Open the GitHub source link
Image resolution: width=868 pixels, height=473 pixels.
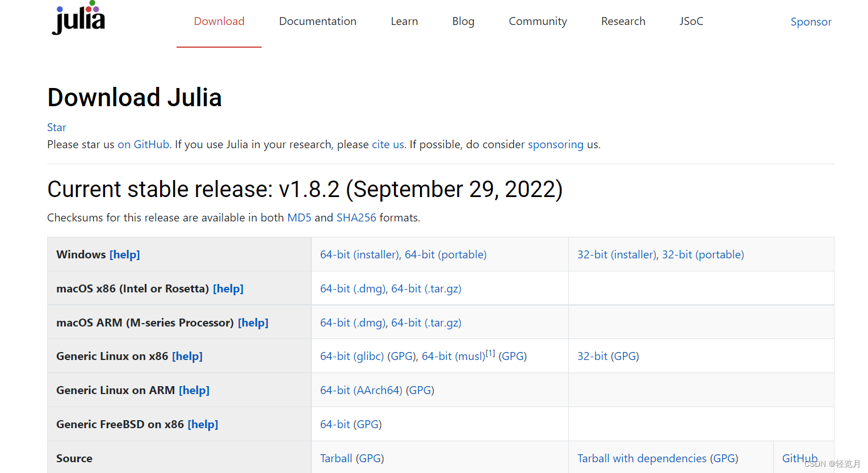pyautogui.click(x=800, y=458)
